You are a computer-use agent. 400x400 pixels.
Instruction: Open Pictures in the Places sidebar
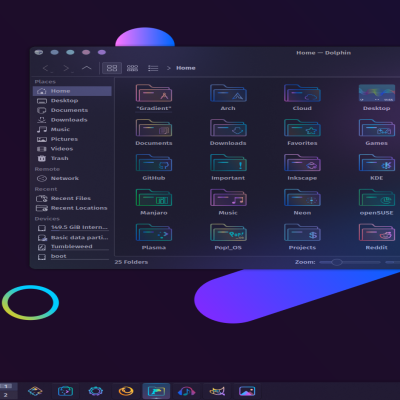[72, 139]
